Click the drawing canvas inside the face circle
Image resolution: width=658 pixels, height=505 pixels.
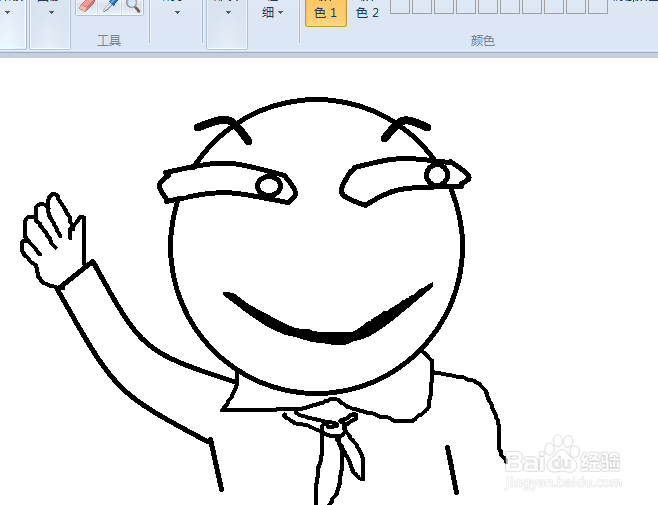317,246
